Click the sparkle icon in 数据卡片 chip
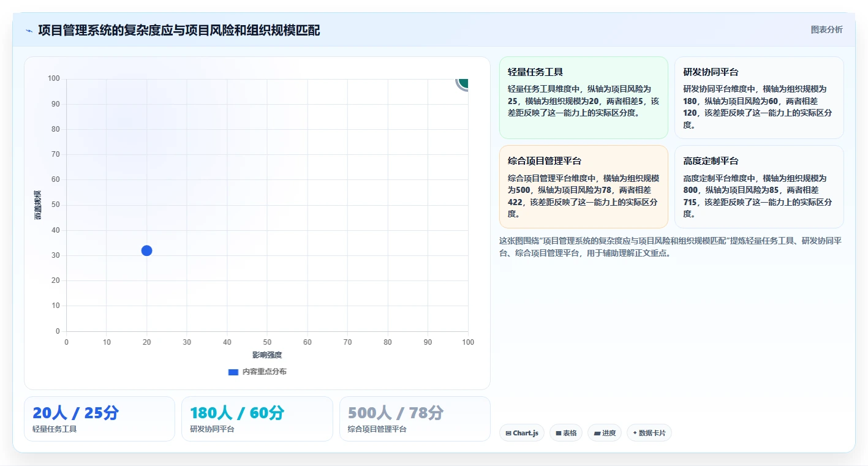This screenshot has height=466, width=868. (x=635, y=433)
